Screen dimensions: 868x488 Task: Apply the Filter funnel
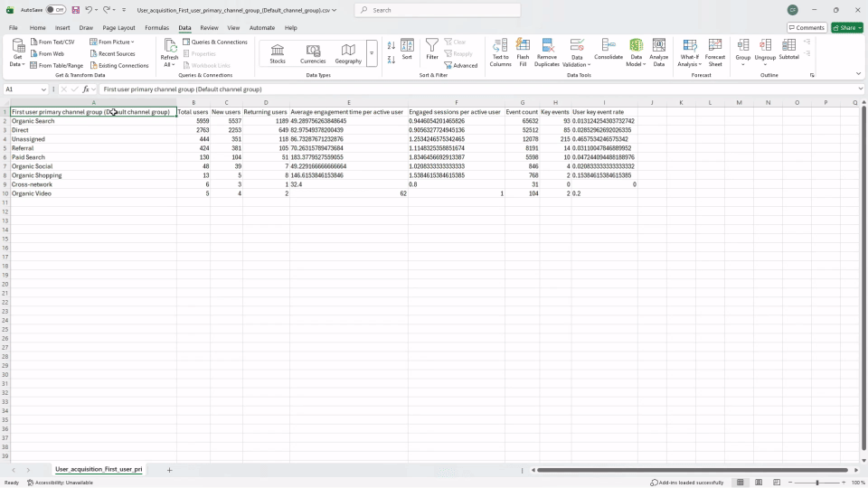(x=432, y=49)
